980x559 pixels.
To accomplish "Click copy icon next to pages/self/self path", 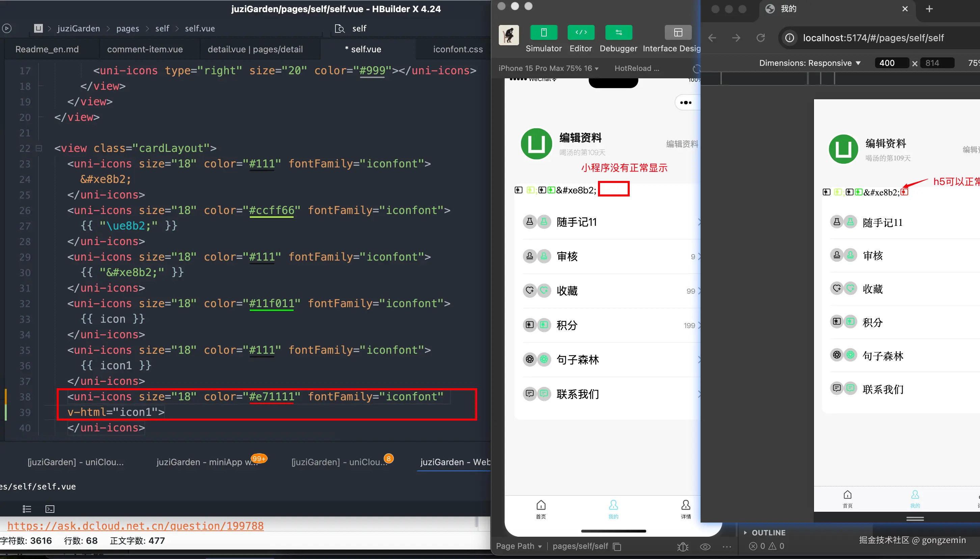I will (617, 546).
